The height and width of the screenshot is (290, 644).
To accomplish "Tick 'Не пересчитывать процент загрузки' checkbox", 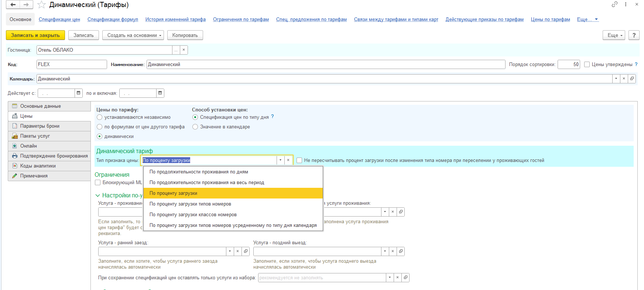I will coord(299,160).
